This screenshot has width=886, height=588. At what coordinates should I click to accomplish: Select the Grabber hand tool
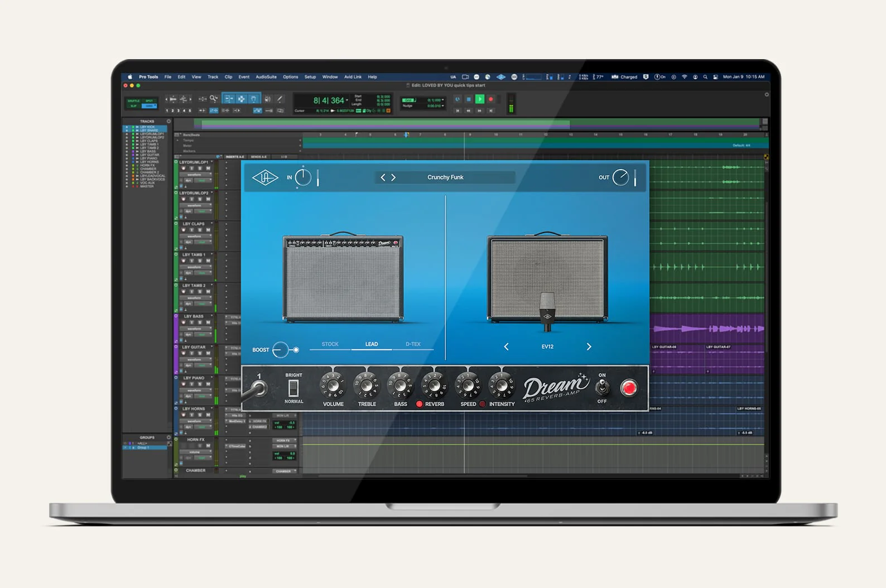(254, 99)
